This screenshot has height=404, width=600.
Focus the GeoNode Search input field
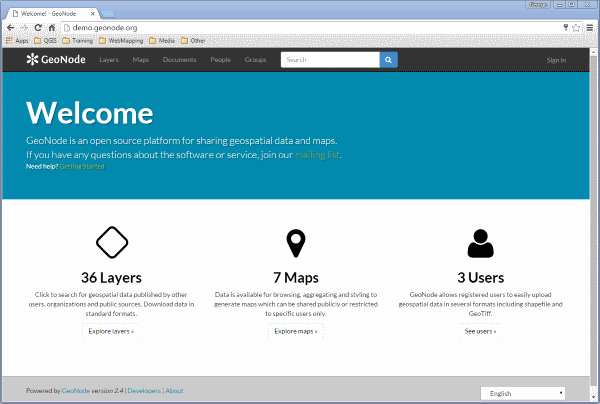coord(330,60)
